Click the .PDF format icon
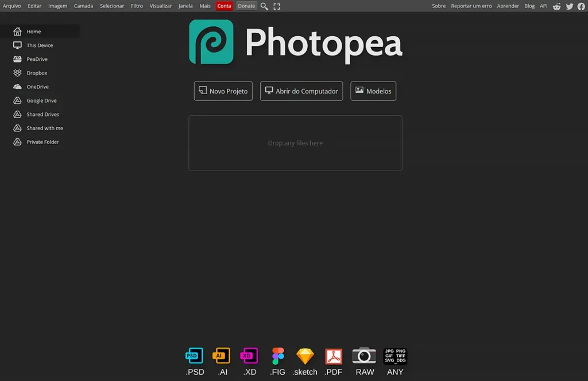Image resolution: width=588 pixels, height=381 pixels. 334,356
